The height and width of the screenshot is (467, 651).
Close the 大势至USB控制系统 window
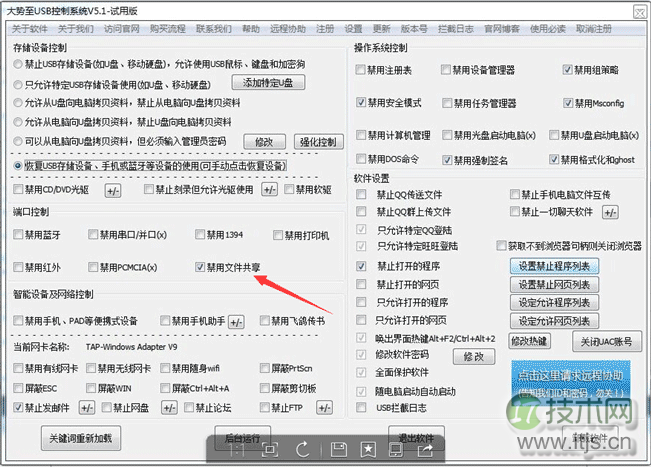(639, 12)
